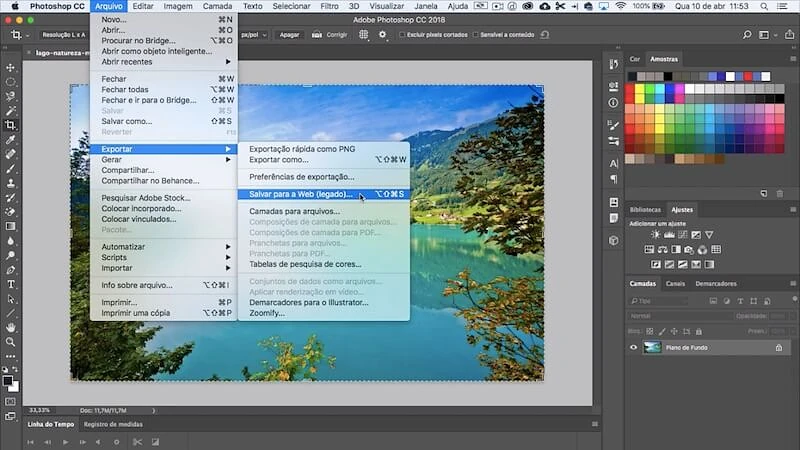The image size is (800, 450).
Task: Select the Gradient tool
Action: coord(10,226)
